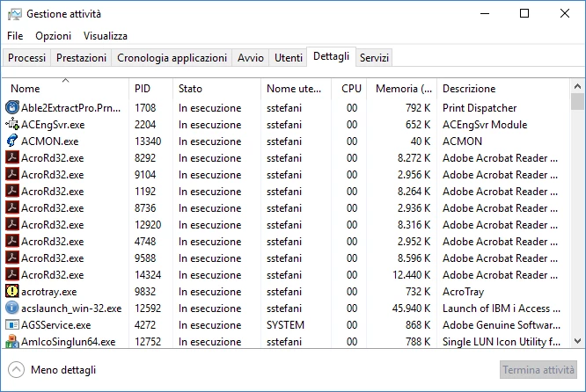Viewport: 586px width, 392px height.
Task: Switch to the Utenti tab
Action: (x=288, y=58)
